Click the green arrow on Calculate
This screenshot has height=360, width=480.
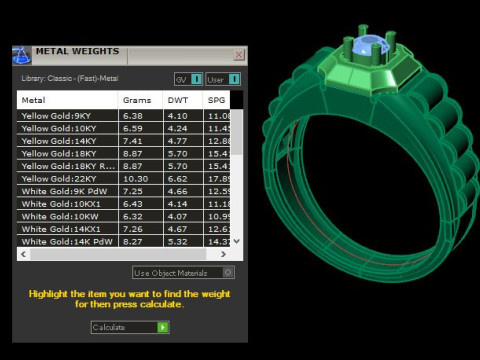163,327
